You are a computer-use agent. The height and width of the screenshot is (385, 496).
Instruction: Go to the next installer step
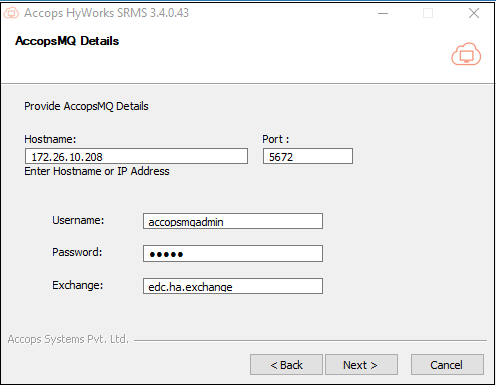tap(361, 365)
